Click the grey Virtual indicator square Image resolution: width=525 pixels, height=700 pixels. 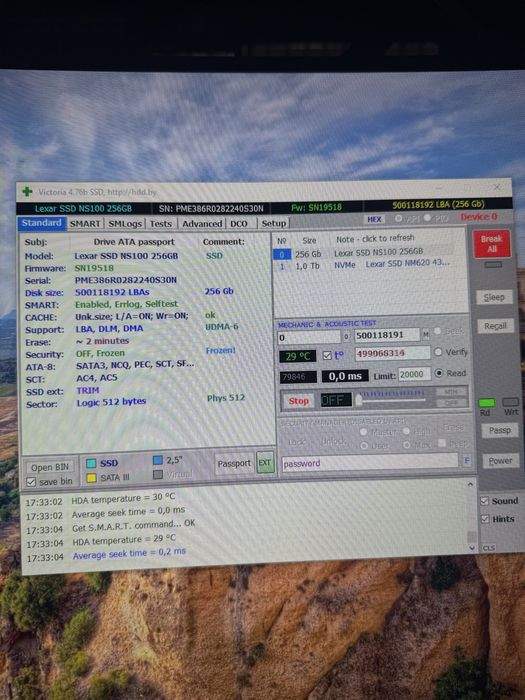[158, 475]
